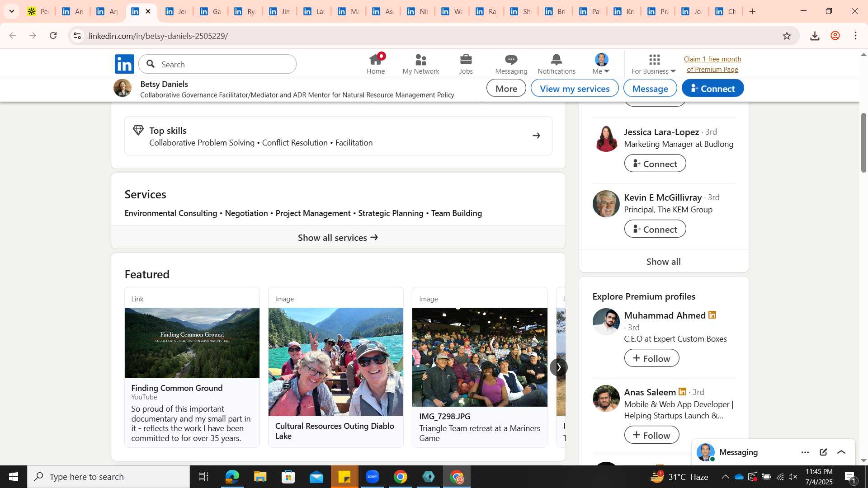The image size is (868, 488).
Task: Open Kevin E McGillivray profile
Action: 663,197
